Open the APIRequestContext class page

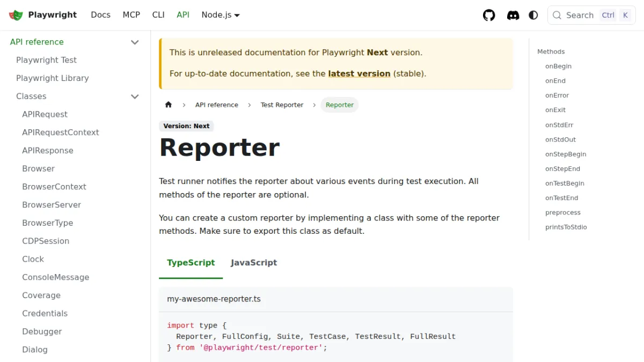pos(61,132)
